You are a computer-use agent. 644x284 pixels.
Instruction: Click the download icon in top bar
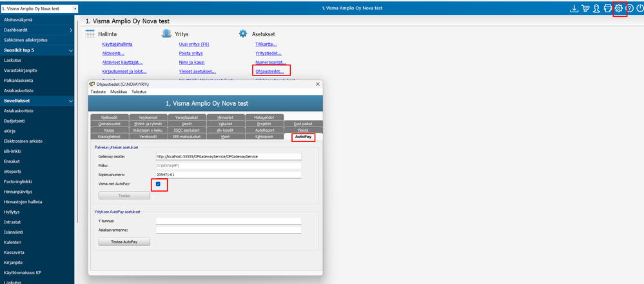[x=574, y=8]
